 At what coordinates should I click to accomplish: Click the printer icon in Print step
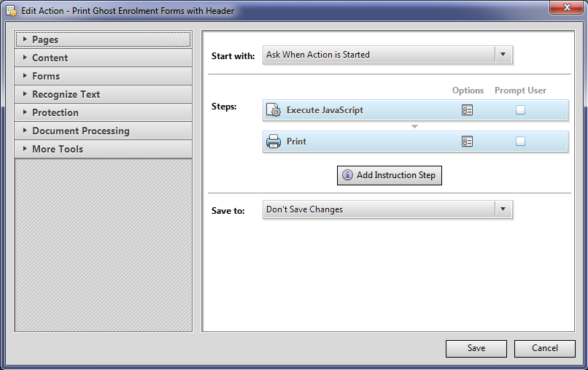click(x=274, y=142)
